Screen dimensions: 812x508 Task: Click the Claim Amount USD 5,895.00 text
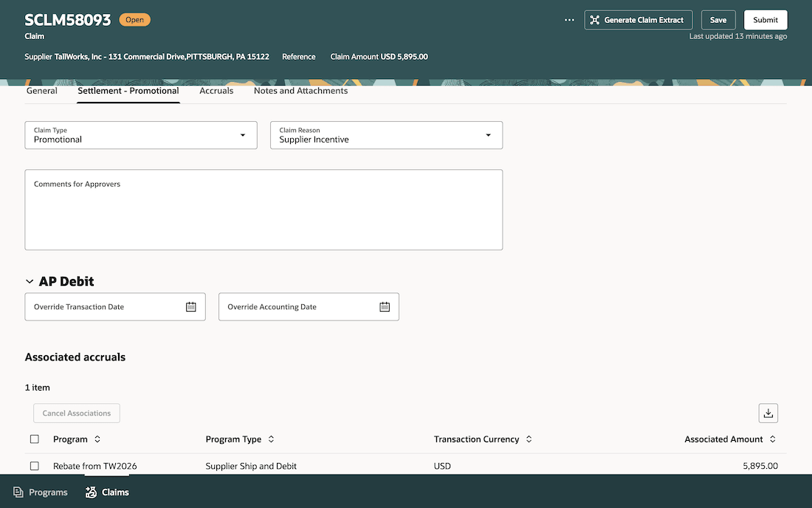coord(379,56)
